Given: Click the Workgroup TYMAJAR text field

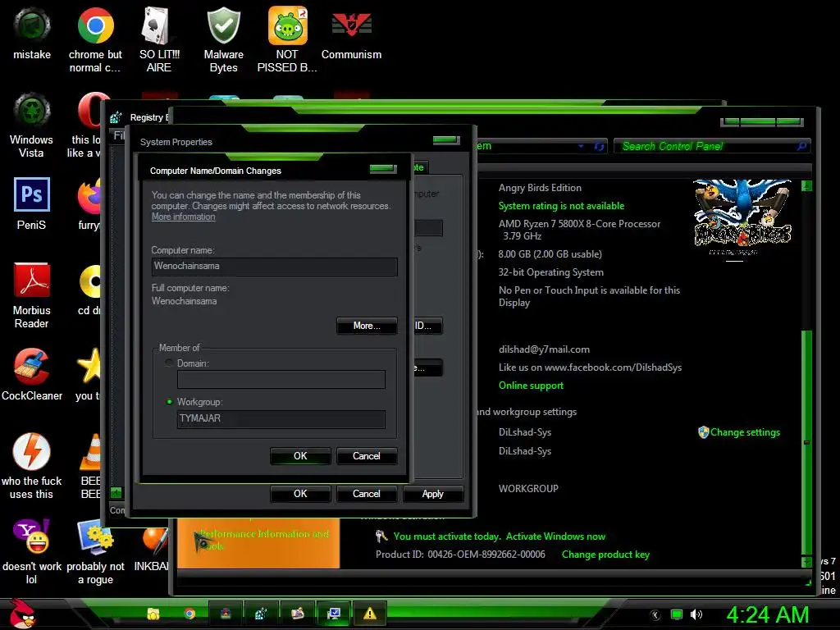Looking at the screenshot, I should tap(281, 418).
